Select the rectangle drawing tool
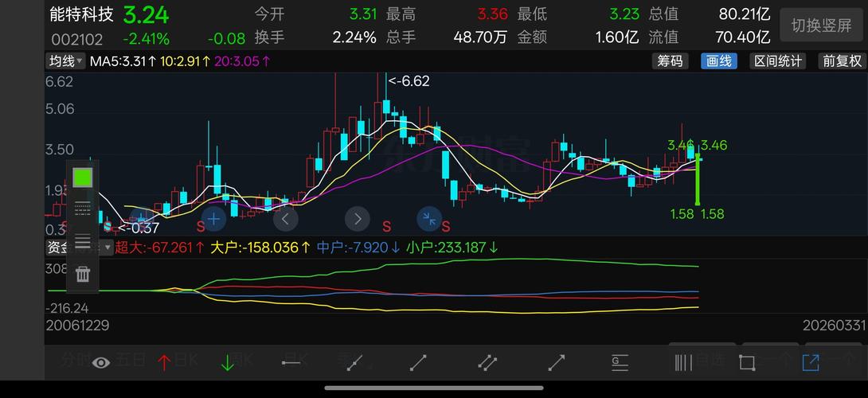The height and width of the screenshot is (398, 868). [x=747, y=362]
